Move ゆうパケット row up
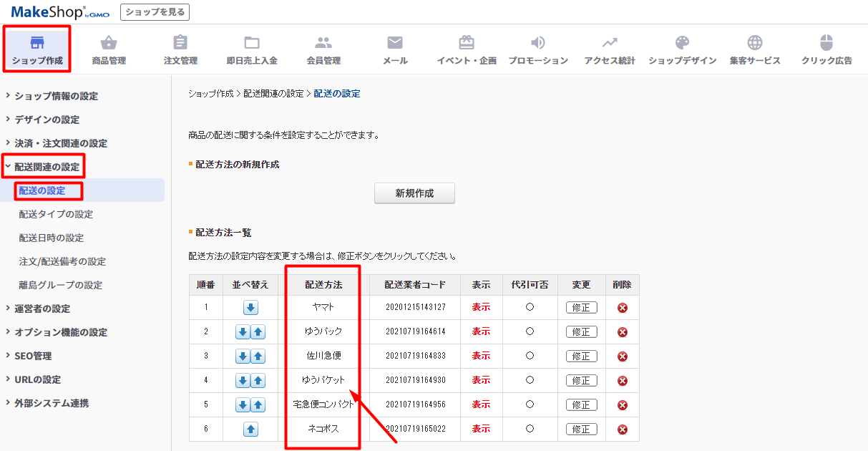 click(x=258, y=380)
